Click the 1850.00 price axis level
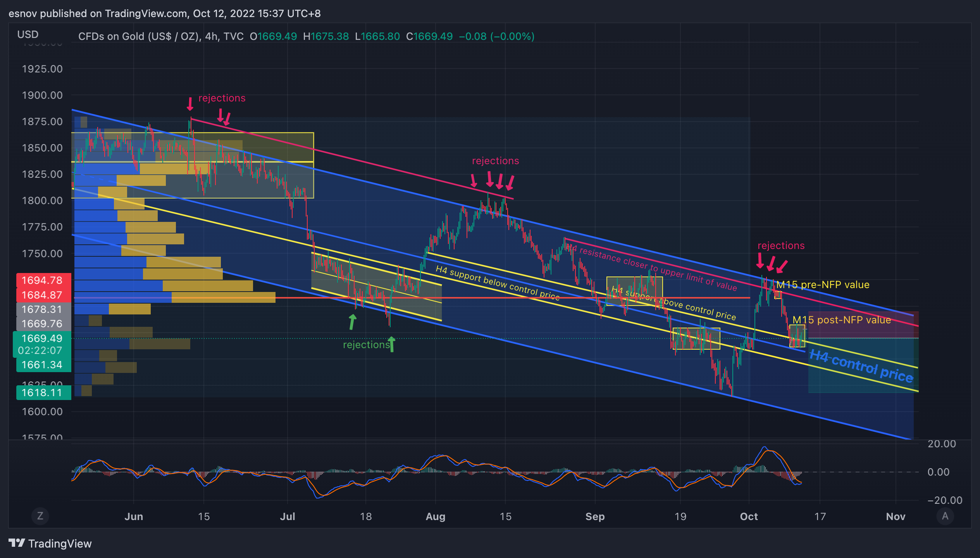The width and height of the screenshot is (980, 558). pyautogui.click(x=42, y=148)
